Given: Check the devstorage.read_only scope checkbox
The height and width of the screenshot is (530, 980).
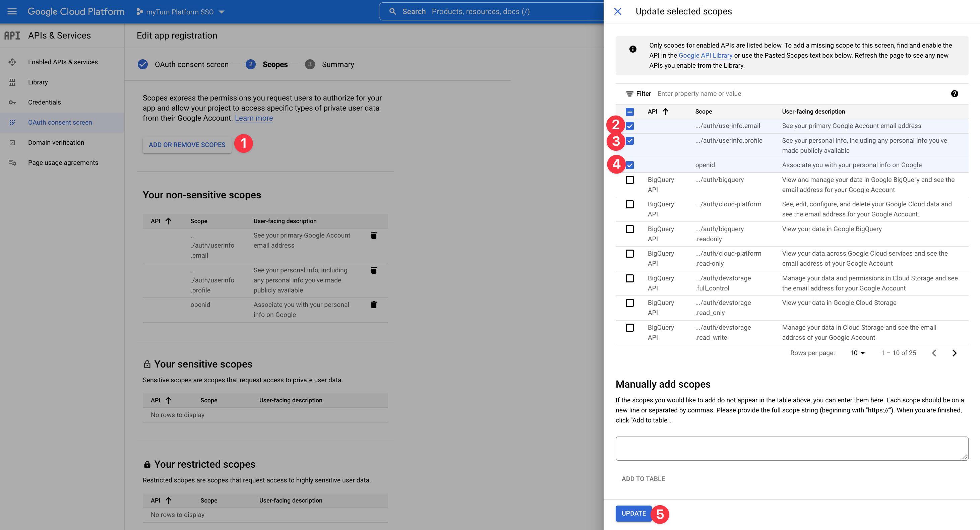Looking at the screenshot, I should click(630, 303).
